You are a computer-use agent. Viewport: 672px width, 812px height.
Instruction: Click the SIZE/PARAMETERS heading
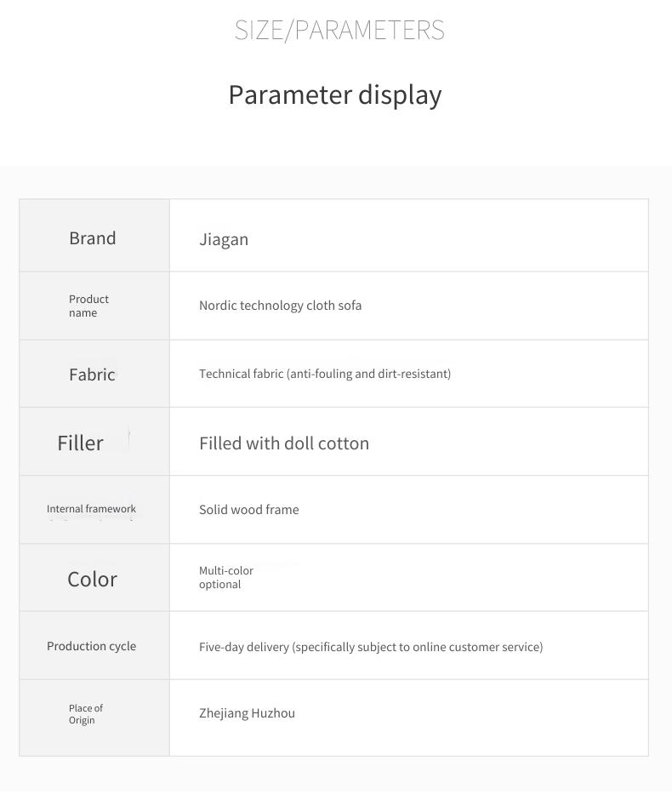coord(339,30)
